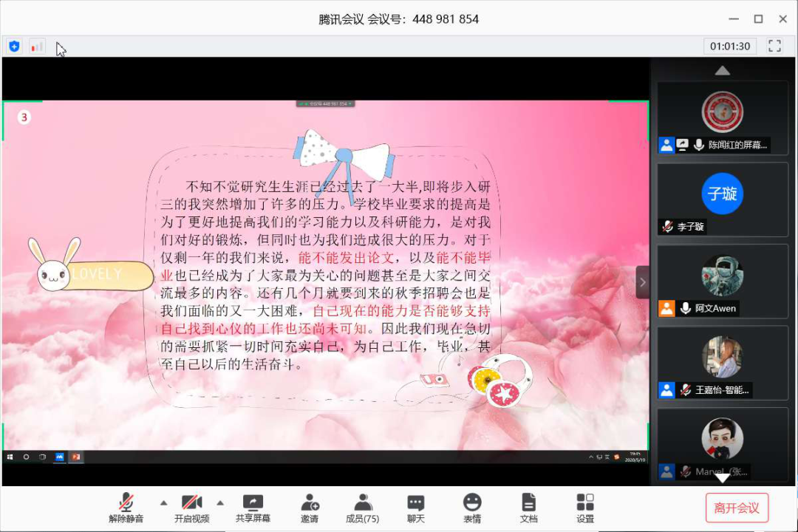Open the 表情 emoji reactions
Viewport: 798px width, 532px height.
point(472,508)
